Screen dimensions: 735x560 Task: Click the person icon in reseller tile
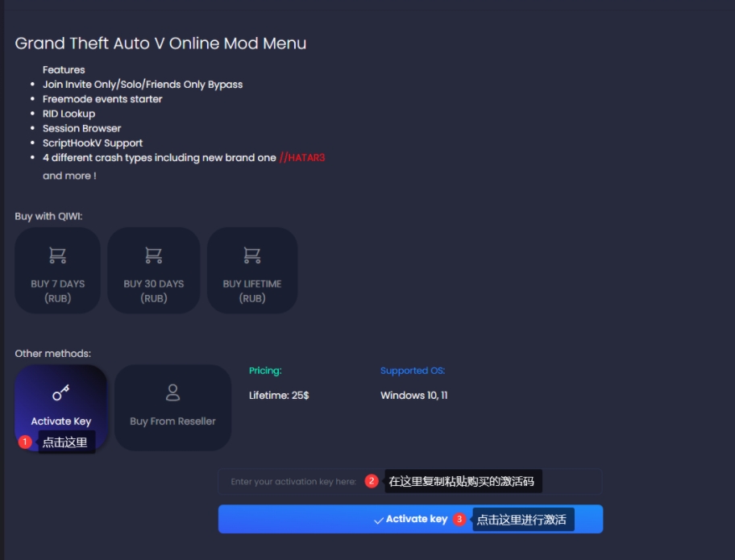click(173, 392)
